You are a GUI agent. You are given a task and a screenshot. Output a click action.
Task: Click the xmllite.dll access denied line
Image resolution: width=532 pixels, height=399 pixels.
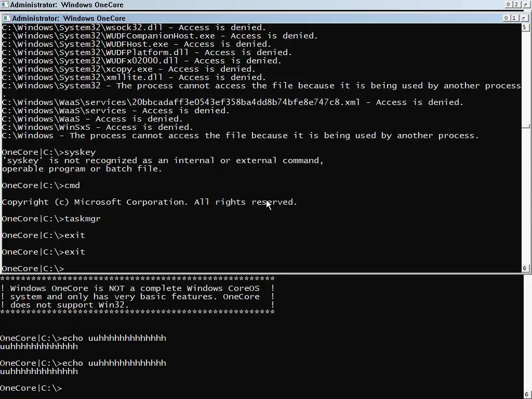[x=134, y=77]
